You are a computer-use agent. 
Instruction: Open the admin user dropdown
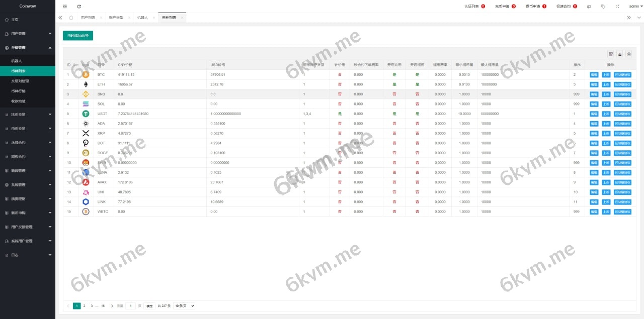point(636,7)
